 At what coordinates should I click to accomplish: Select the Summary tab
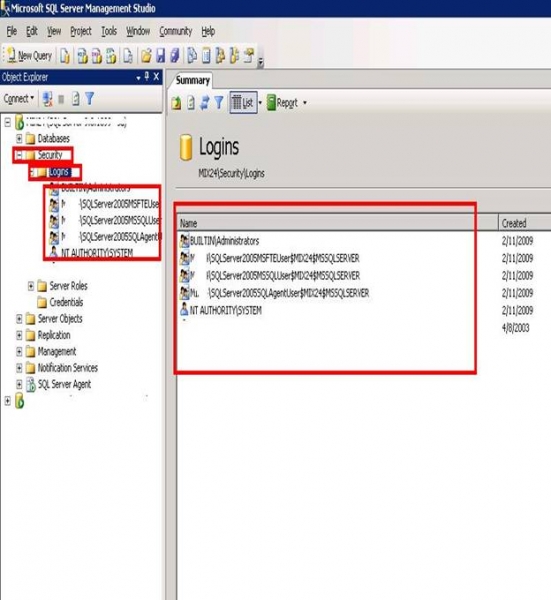(192, 80)
